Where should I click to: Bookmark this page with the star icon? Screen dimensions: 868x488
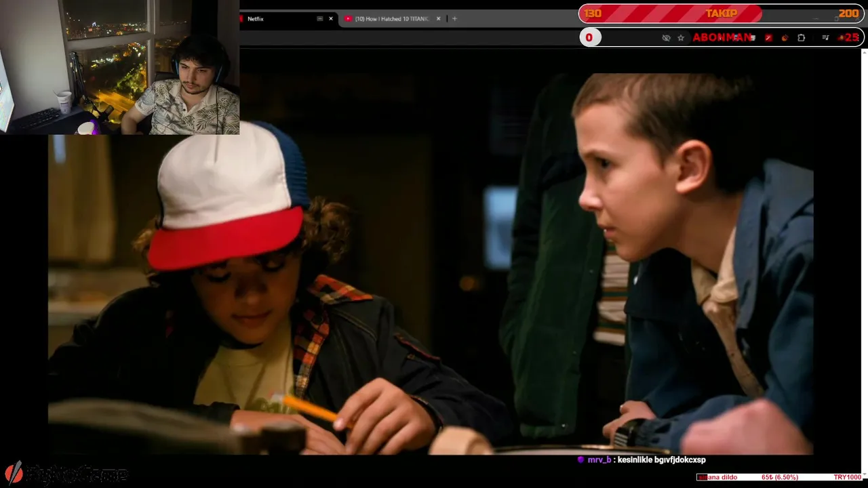pyautogui.click(x=681, y=38)
